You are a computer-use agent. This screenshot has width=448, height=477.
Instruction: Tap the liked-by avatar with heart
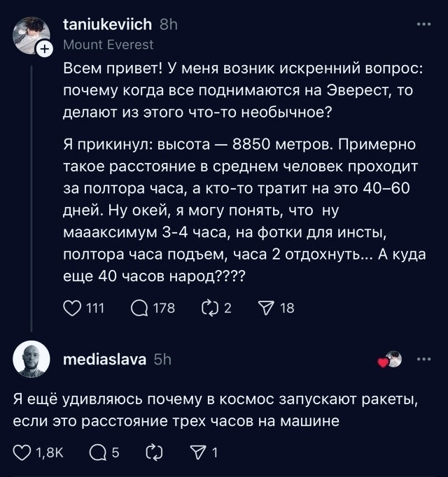(x=391, y=359)
